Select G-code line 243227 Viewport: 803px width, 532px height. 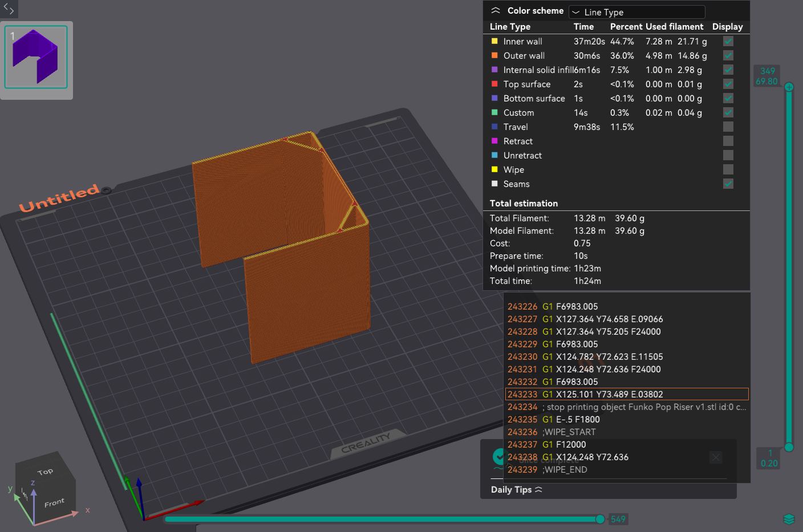(x=627, y=319)
